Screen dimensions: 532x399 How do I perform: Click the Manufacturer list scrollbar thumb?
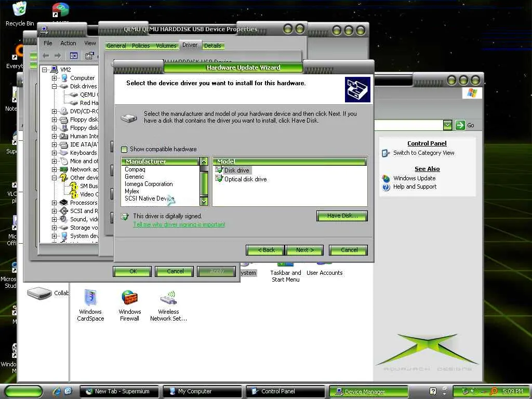204,183
